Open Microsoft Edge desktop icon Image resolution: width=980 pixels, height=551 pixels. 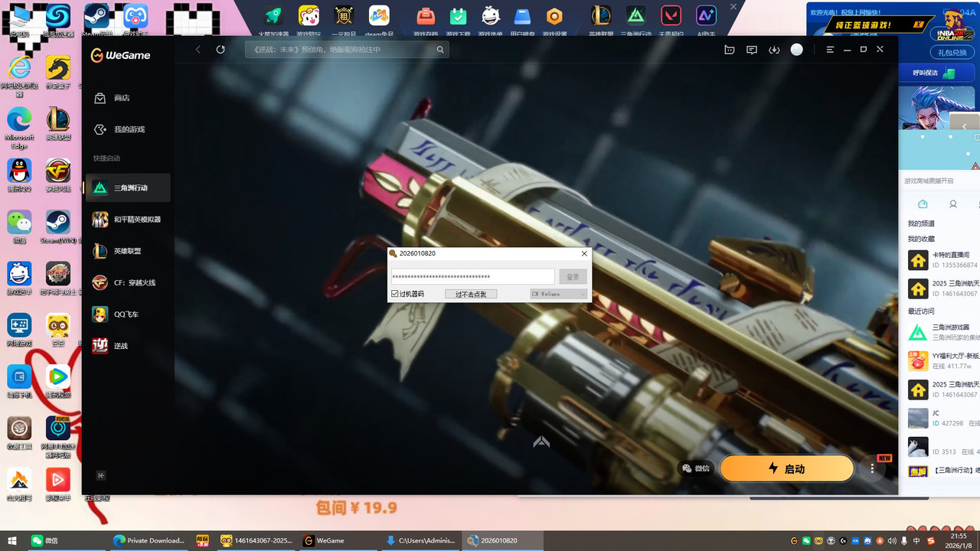tap(19, 127)
